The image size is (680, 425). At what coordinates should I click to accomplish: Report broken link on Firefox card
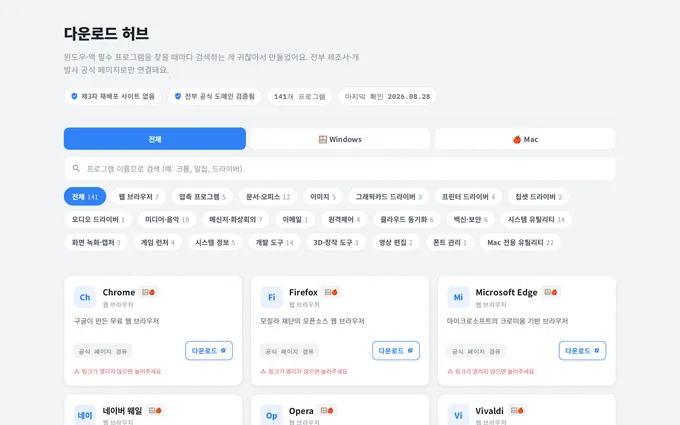point(304,371)
